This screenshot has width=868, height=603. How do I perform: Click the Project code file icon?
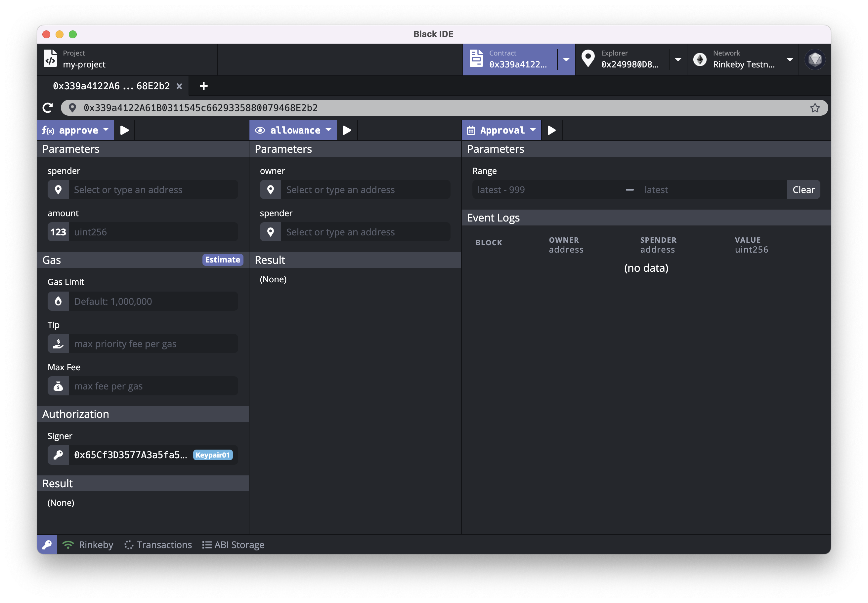pos(50,59)
